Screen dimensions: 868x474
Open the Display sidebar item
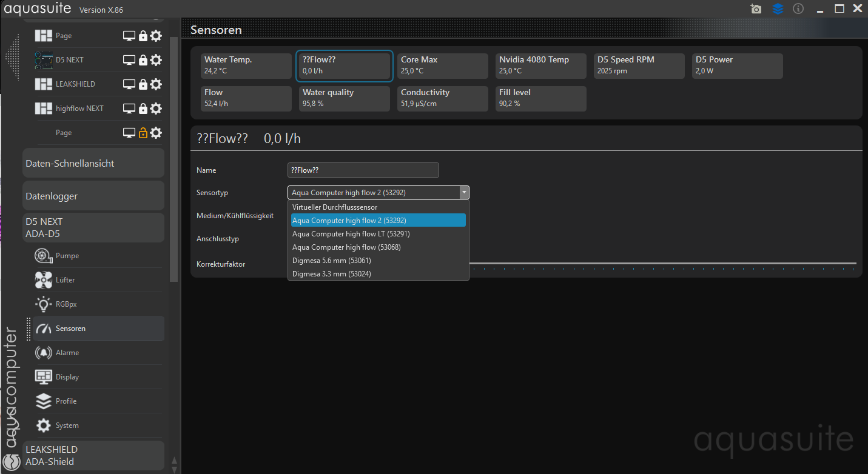(x=67, y=377)
